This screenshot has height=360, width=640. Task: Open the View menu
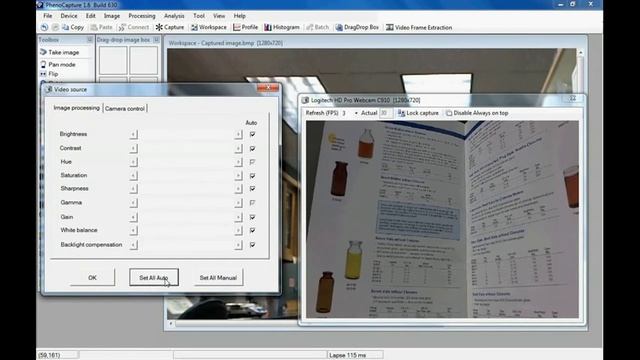(x=219, y=16)
